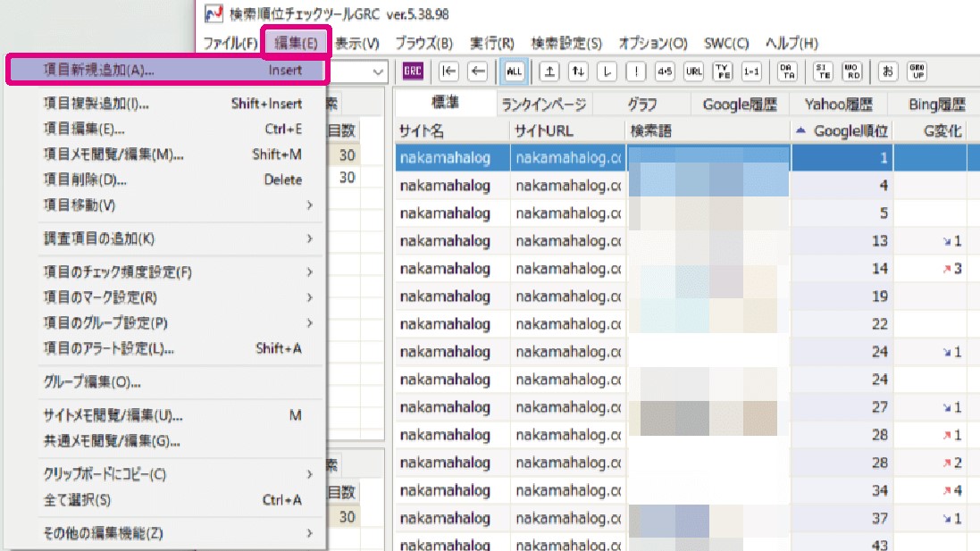980x551 pixels.
Task: Sort by the 検索語 column header
Action: point(708,130)
